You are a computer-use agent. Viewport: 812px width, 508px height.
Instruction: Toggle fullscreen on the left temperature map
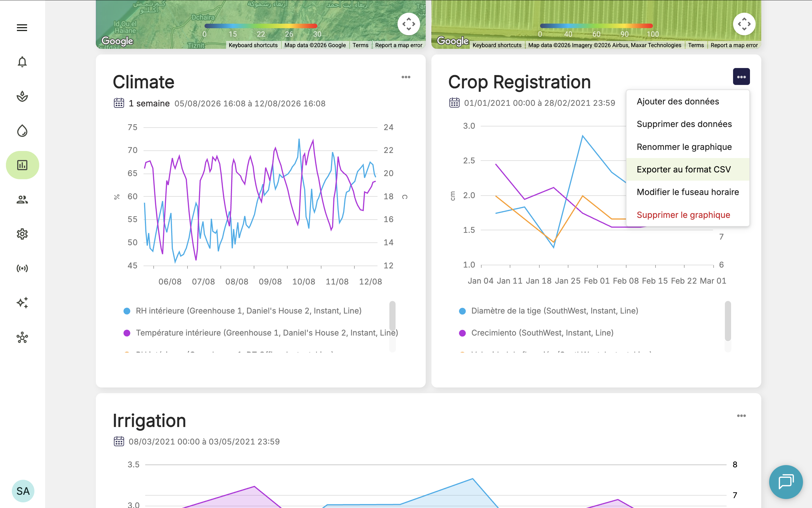(409, 24)
